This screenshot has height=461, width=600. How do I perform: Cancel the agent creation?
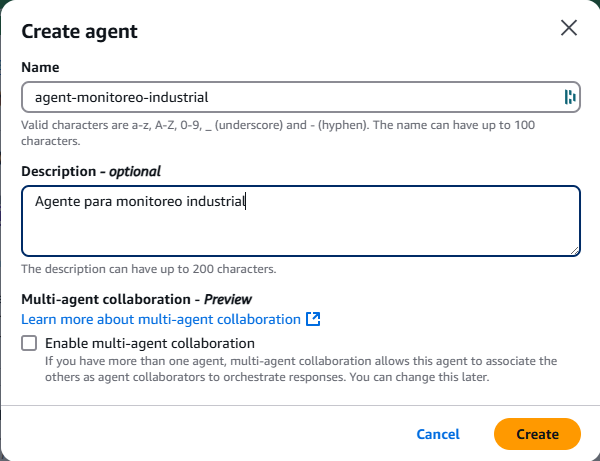tap(438, 434)
